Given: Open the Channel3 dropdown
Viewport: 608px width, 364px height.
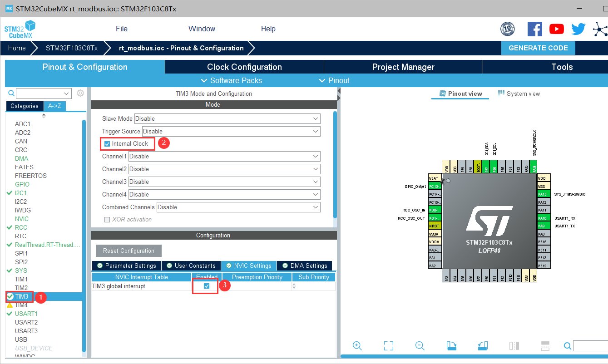Looking at the screenshot, I should (x=224, y=182).
